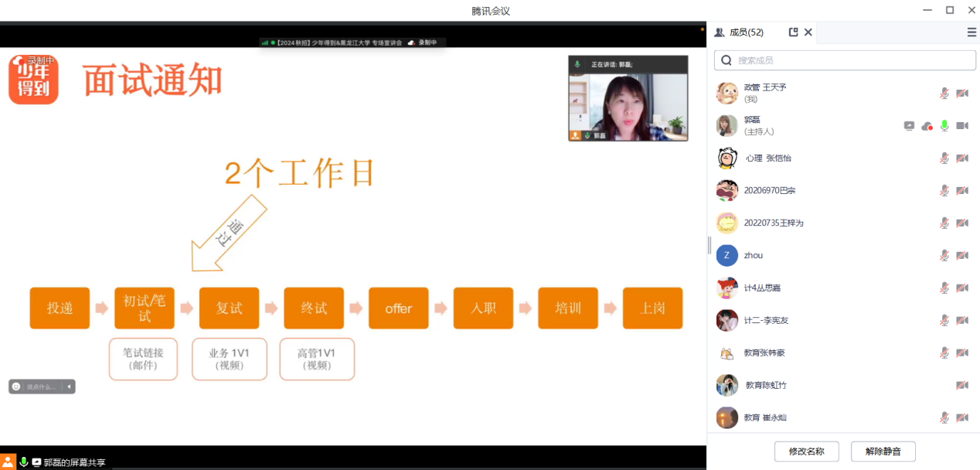Open the emoji picker in the chat bar
Screen dimensions: 980x470
pos(16,387)
